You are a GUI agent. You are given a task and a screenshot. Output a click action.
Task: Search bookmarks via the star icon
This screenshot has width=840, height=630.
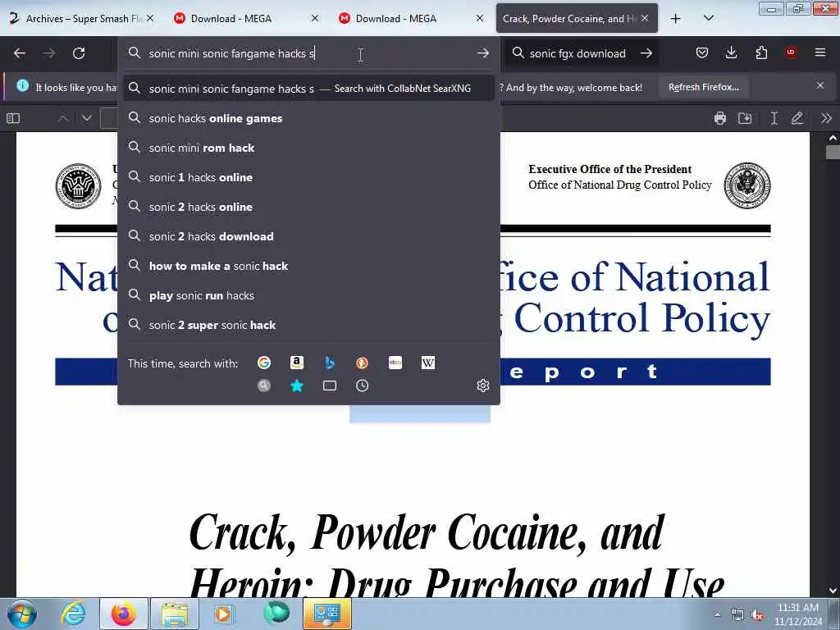297,386
